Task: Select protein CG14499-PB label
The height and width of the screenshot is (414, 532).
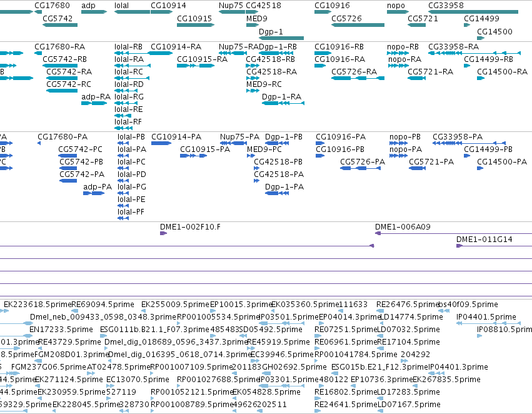Action: tap(488, 149)
